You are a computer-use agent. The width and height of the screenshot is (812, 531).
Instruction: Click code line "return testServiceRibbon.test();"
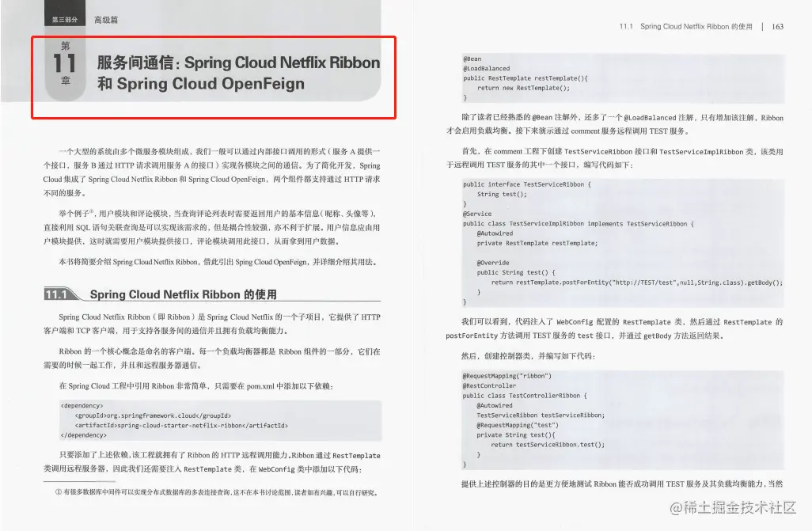pos(548,445)
